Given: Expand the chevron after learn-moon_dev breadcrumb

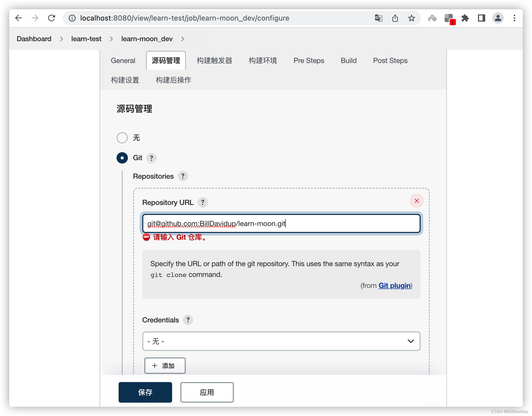Looking at the screenshot, I should [x=183, y=39].
